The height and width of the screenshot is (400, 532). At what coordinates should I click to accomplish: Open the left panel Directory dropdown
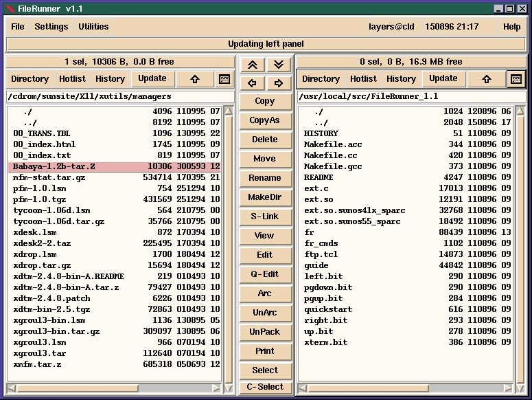tap(30, 79)
